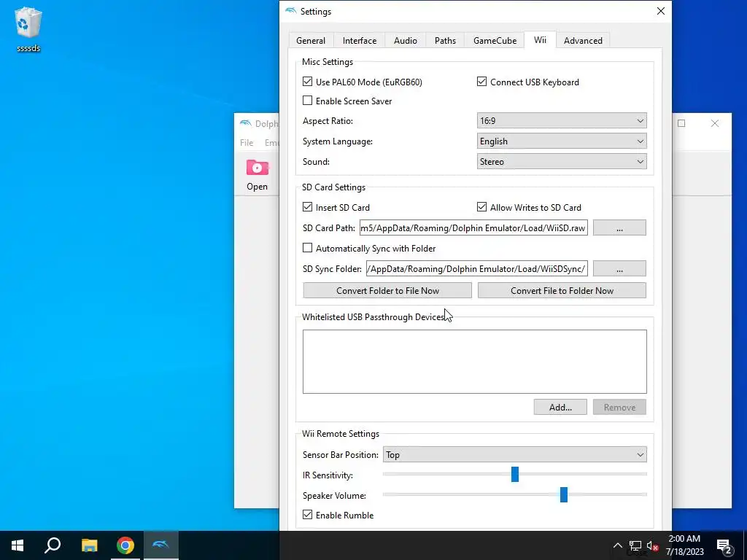The image size is (747, 560).
Task: Open the System Language dropdown
Action: pyautogui.click(x=562, y=141)
